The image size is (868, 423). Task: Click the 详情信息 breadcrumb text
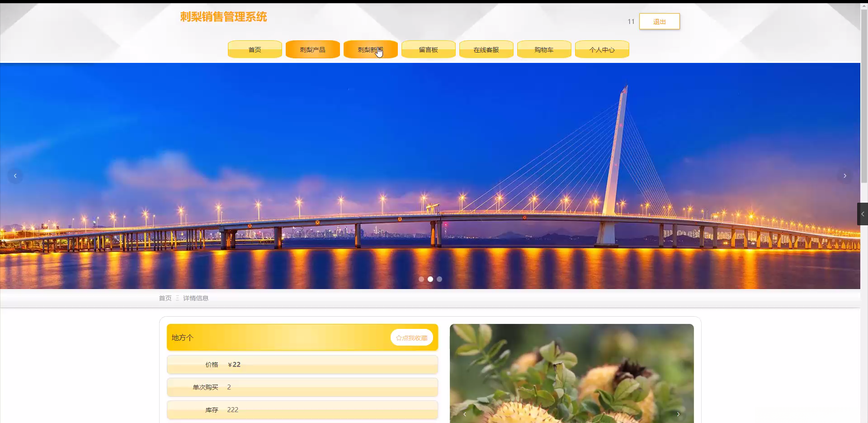pos(196,298)
